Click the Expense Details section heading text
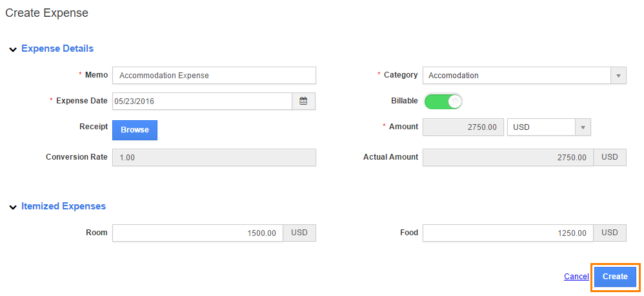The image size is (644, 296). tap(57, 48)
